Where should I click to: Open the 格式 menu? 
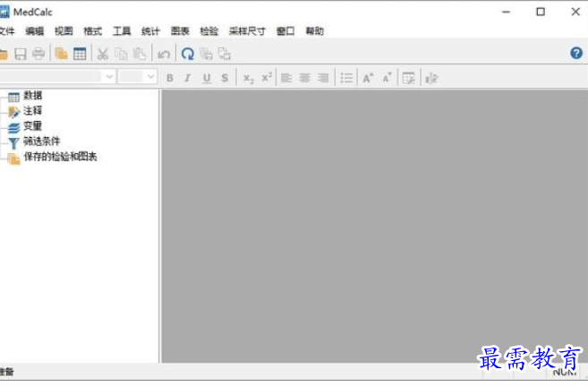click(x=92, y=31)
